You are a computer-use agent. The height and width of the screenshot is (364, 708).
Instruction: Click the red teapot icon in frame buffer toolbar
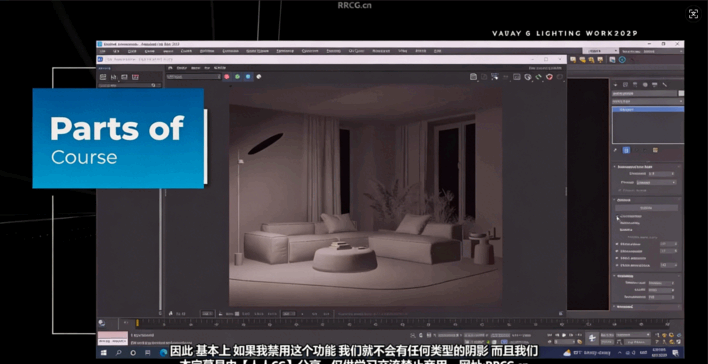pyautogui.click(x=549, y=77)
